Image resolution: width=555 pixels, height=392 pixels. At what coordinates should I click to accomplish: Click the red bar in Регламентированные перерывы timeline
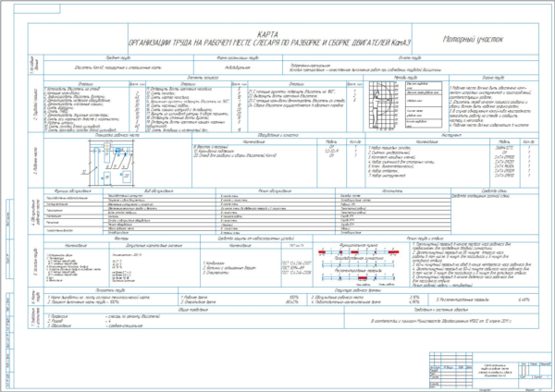pos(362,278)
